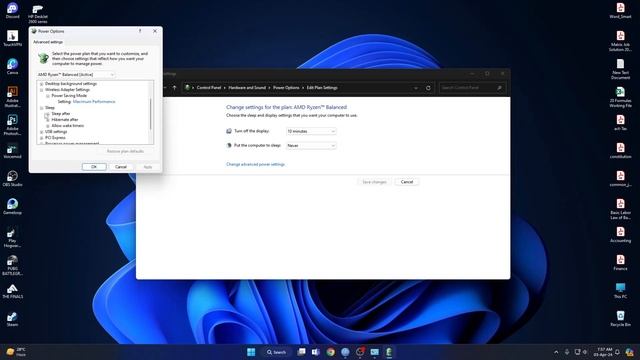Expand the Hibernate after node

coord(48,120)
